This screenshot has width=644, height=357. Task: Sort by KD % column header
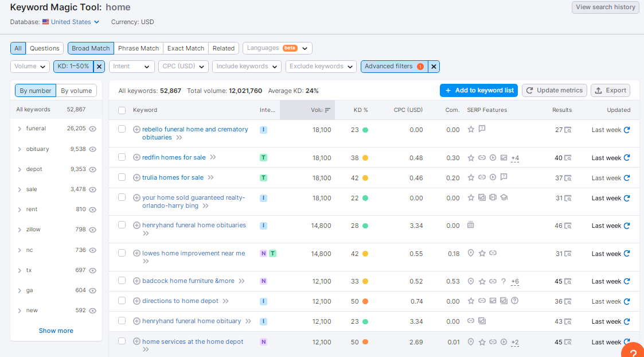361,110
